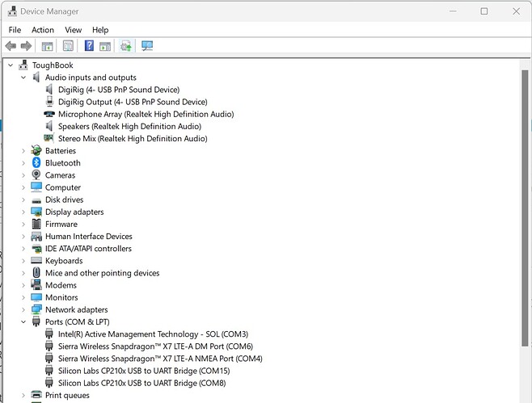Expand the Network adapters category
Image resolution: width=532 pixels, height=403 pixels.
[23, 309]
